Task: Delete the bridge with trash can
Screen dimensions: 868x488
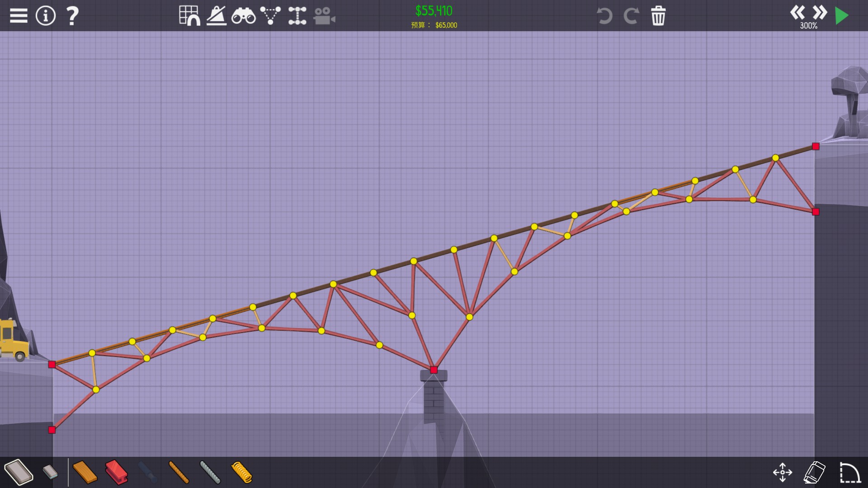Action: 658,16
